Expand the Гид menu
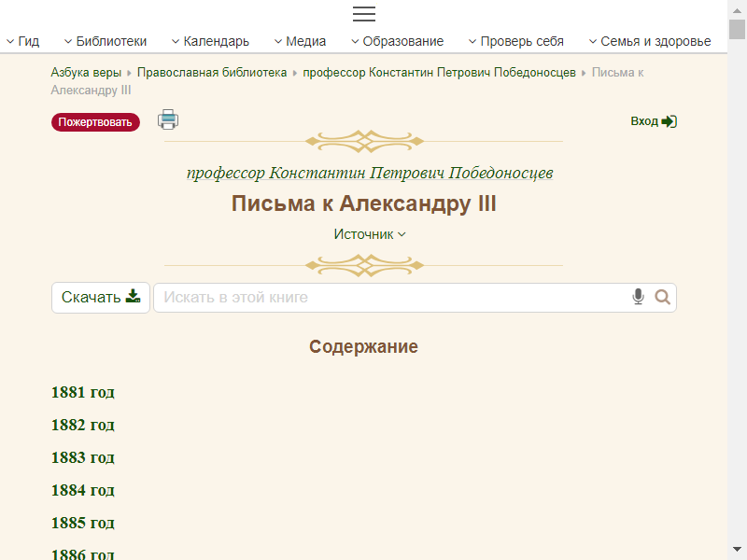The width and height of the screenshot is (747, 560). (22, 41)
